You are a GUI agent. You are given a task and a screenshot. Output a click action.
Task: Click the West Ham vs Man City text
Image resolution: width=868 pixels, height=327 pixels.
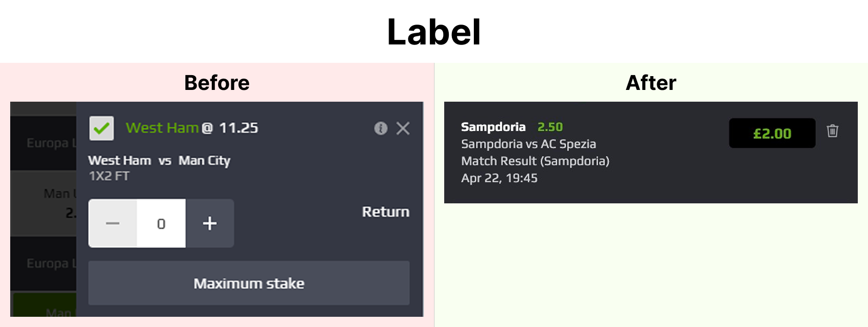159,160
